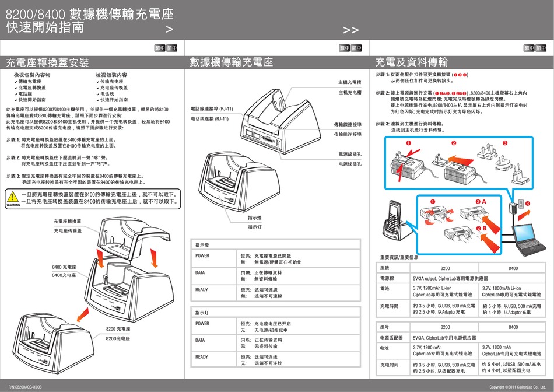Click the diagram label "充电座传输盖"
Screen dimensions: 554x392
[68, 231]
